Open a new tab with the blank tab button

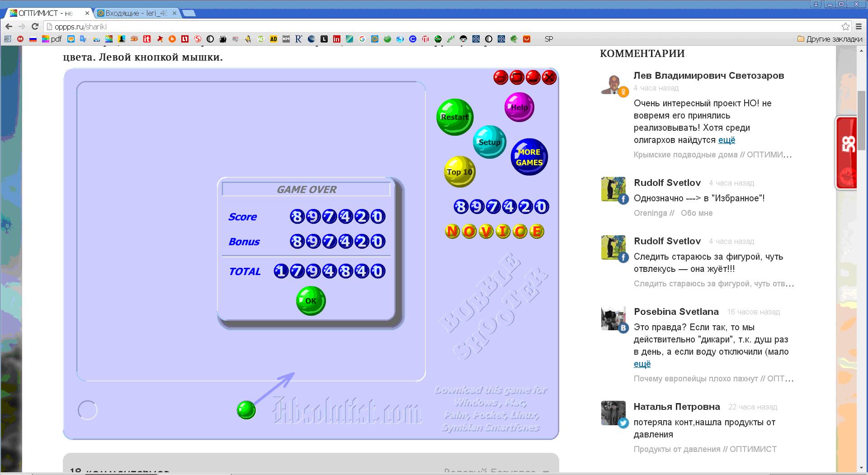189,13
